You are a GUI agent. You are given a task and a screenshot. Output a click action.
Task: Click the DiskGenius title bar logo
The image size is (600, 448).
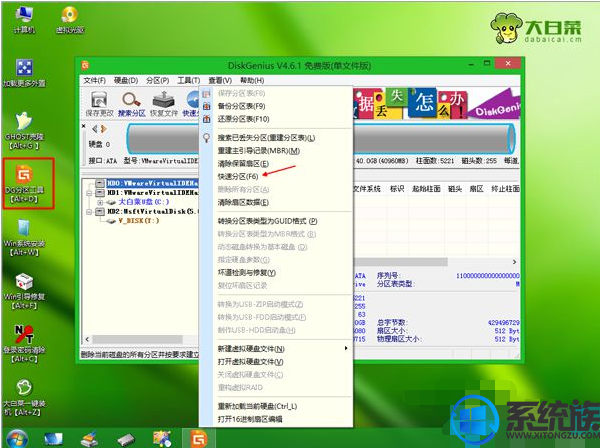click(85, 65)
